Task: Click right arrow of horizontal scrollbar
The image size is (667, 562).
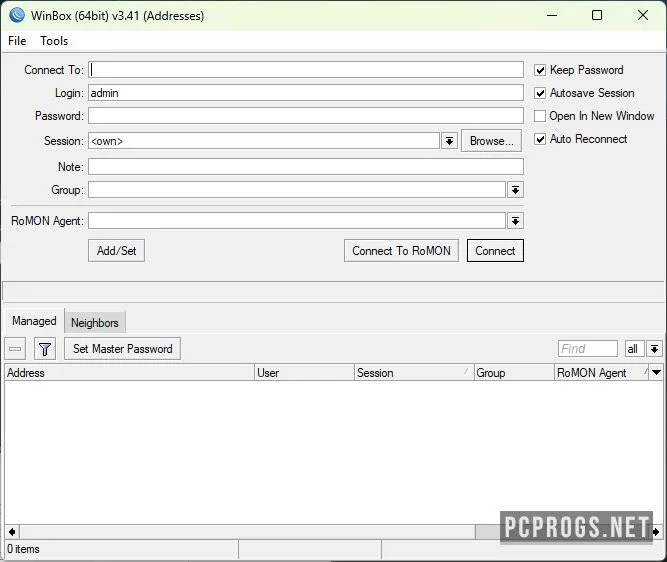Action: 656,532
